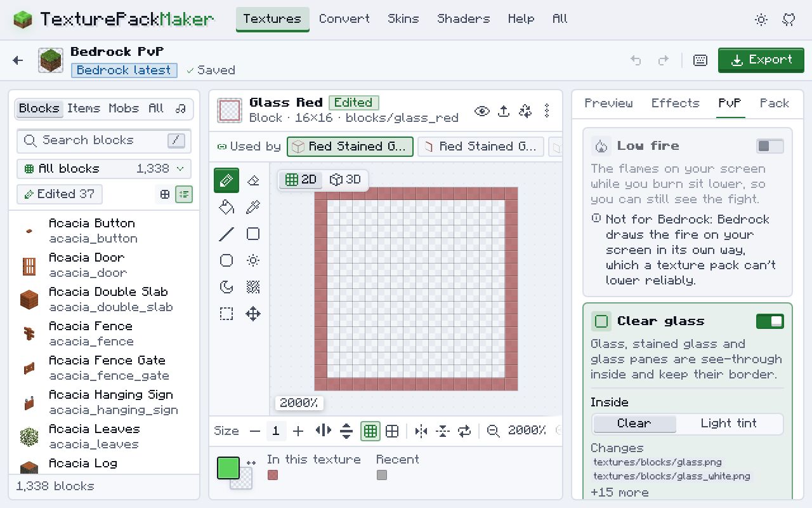
Task: Open the GitHub cat icon link
Action: coord(789,20)
